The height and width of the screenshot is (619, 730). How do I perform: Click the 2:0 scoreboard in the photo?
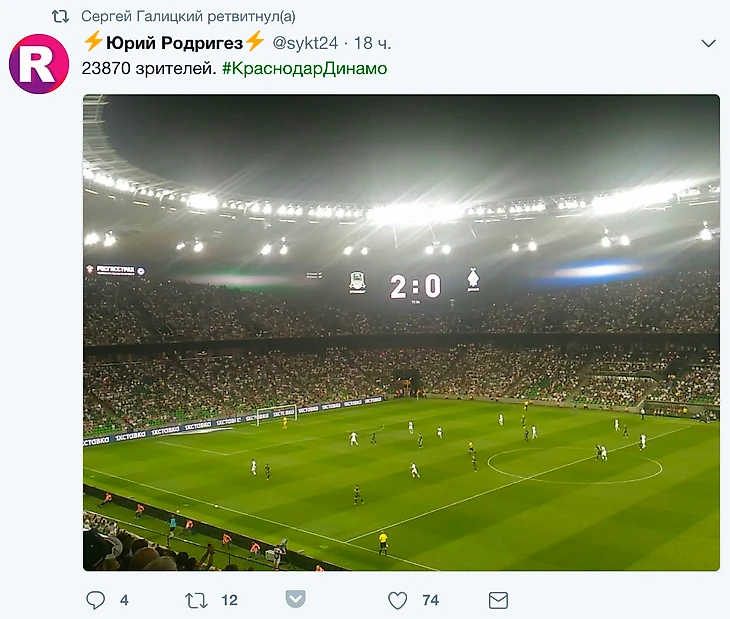pos(415,288)
